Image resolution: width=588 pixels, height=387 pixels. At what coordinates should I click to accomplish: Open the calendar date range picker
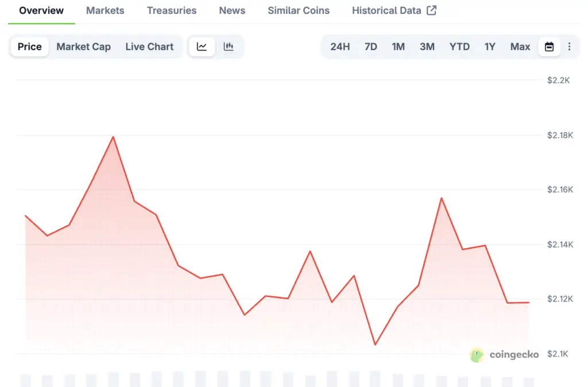[x=549, y=47]
